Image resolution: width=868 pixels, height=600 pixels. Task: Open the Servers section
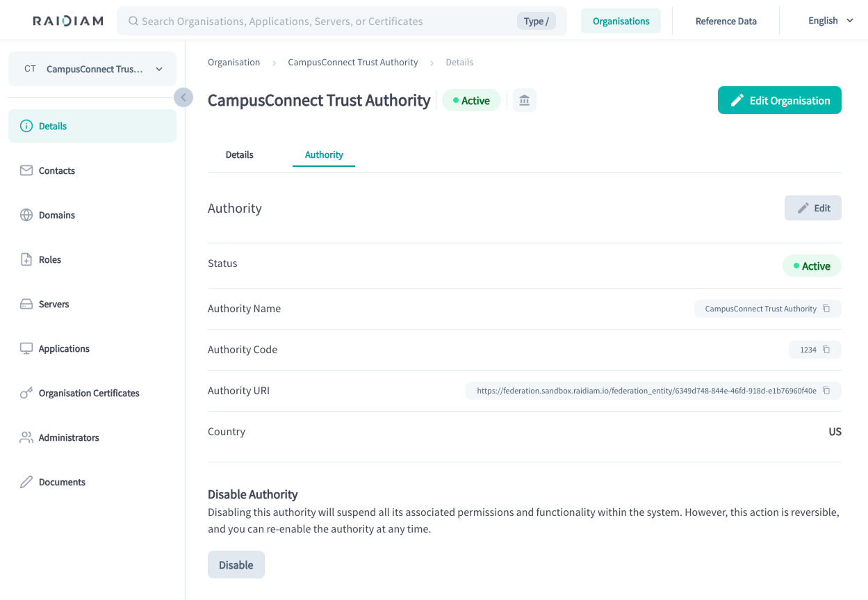[x=54, y=304]
